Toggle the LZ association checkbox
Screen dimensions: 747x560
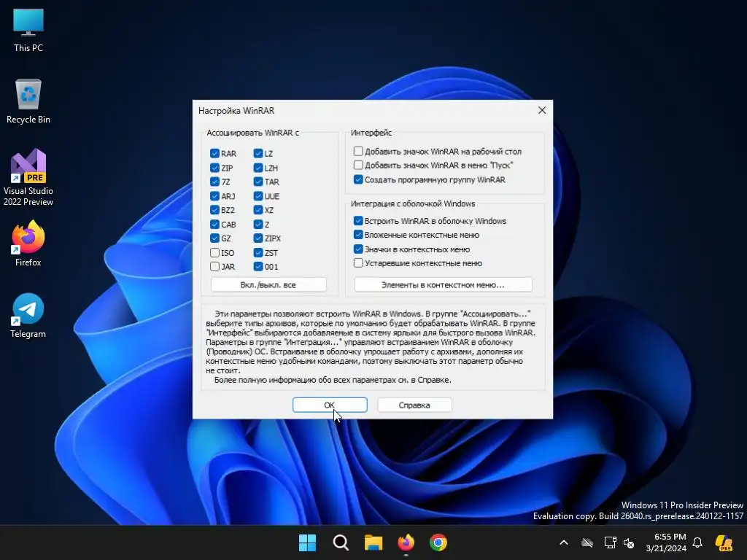(258, 153)
